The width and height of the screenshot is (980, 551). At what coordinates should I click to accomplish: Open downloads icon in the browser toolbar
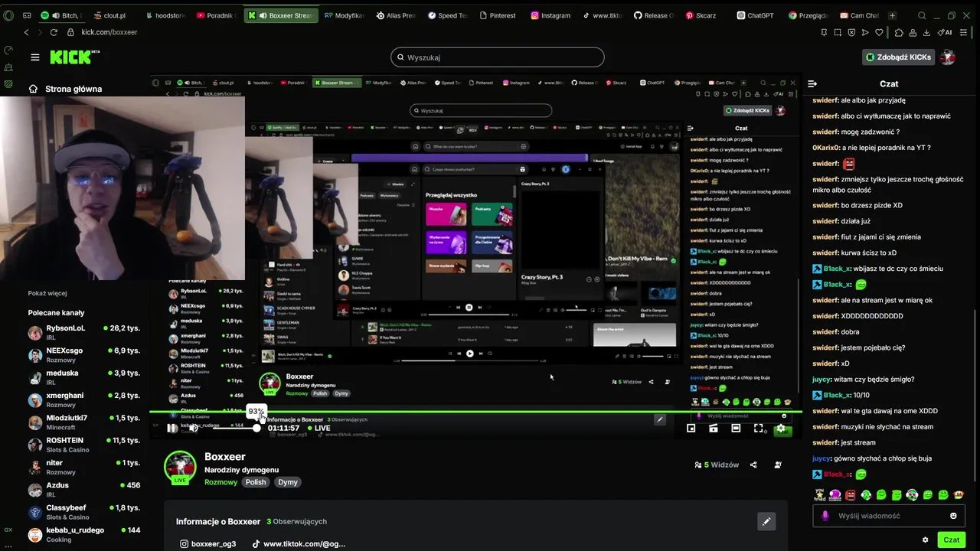926,32
